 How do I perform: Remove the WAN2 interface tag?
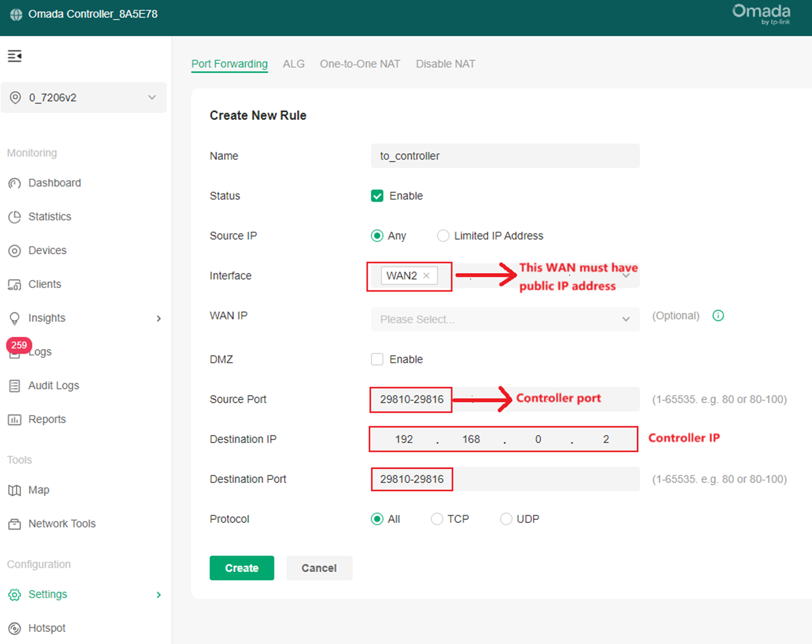point(426,276)
